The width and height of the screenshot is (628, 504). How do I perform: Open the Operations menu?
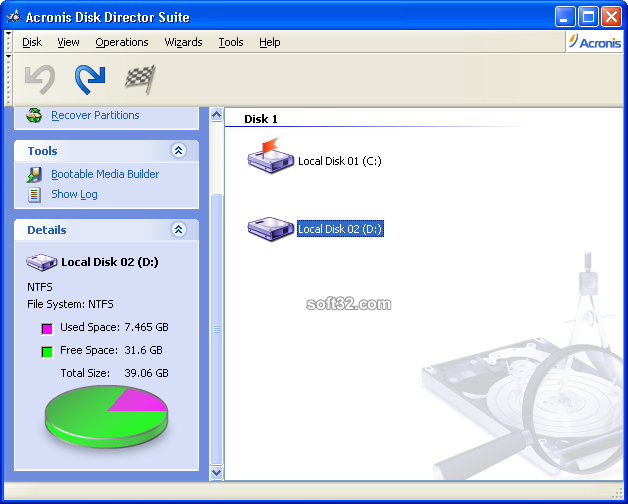tap(122, 42)
